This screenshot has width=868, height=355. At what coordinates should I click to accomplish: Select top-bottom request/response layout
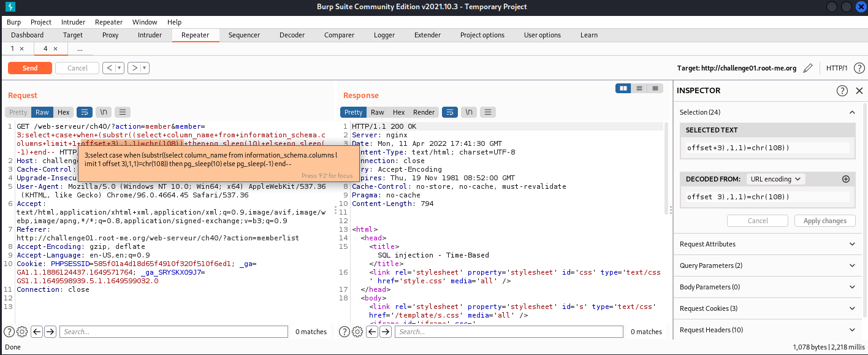click(639, 88)
